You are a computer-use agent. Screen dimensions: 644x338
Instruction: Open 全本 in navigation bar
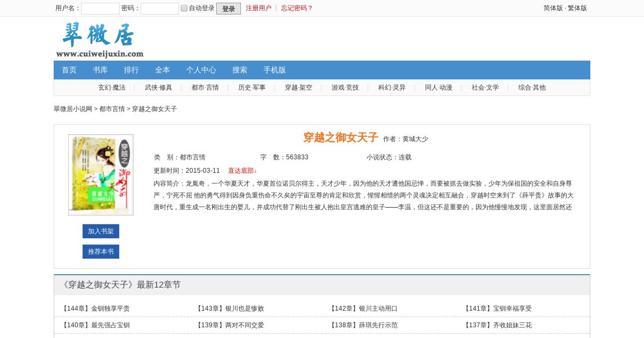[x=163, y=70]
